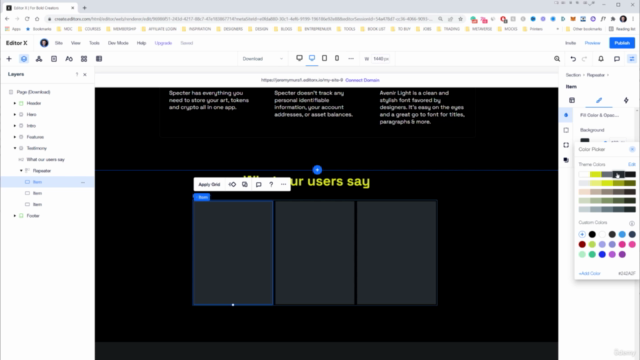Open the Theme Manager text icon
Screen dimensions: 640x360
click(x=69, y=59)
